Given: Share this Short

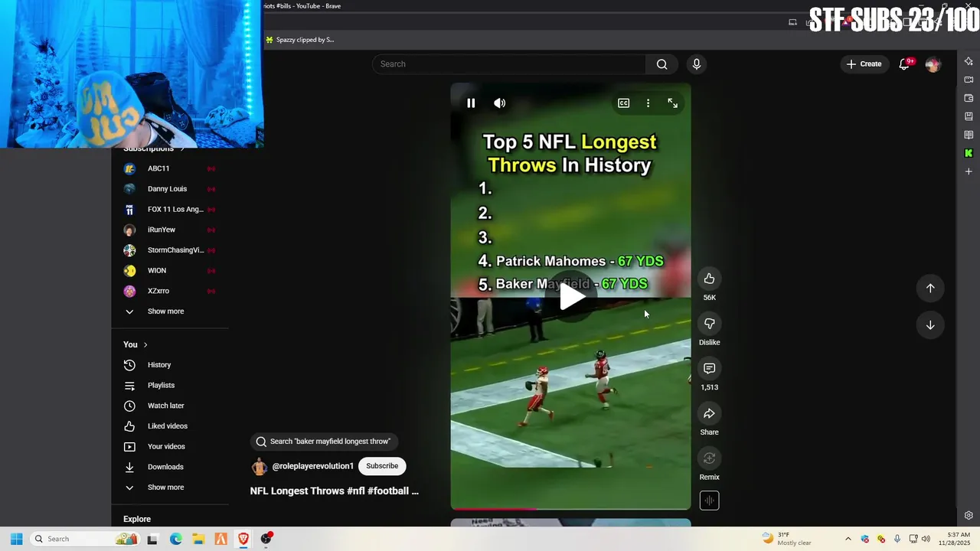Looking at the screenshot, I should 710,414.
